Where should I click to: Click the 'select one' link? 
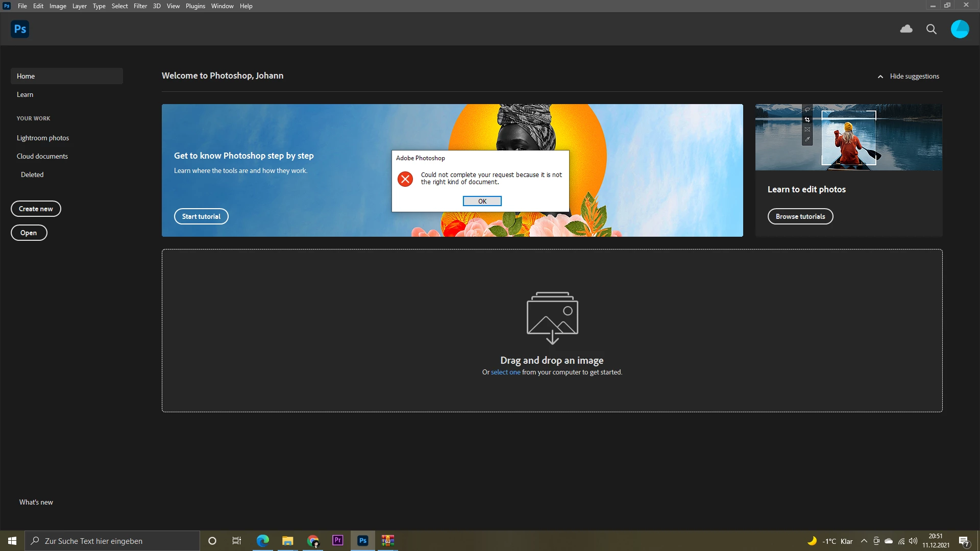505,372
